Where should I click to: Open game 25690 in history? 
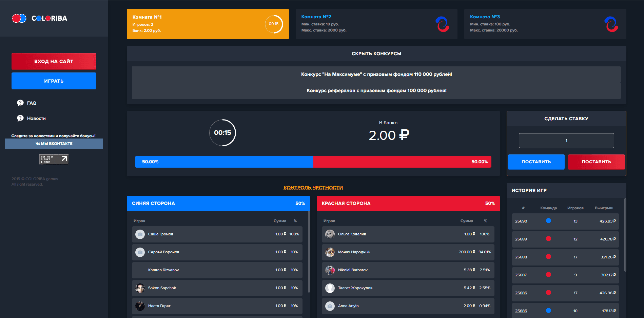(521, 221)
